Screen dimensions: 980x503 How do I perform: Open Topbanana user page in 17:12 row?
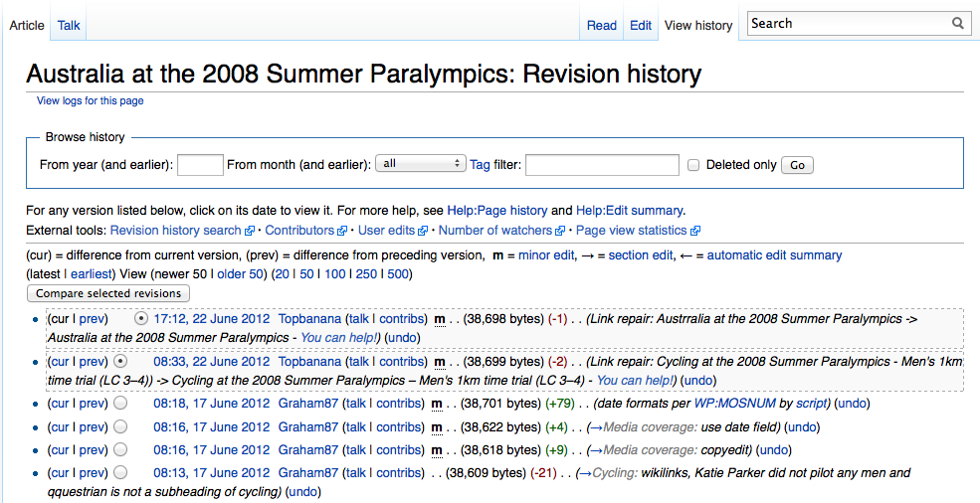pyautogui.click(x=310, y=319)
